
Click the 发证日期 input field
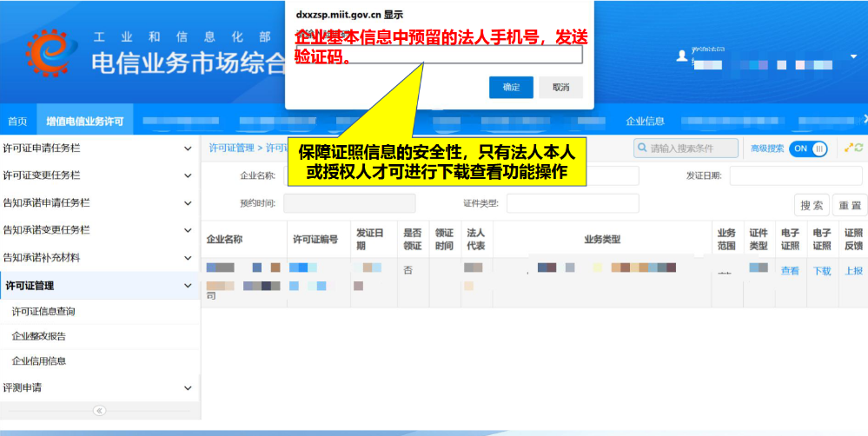tap(795, 175)
